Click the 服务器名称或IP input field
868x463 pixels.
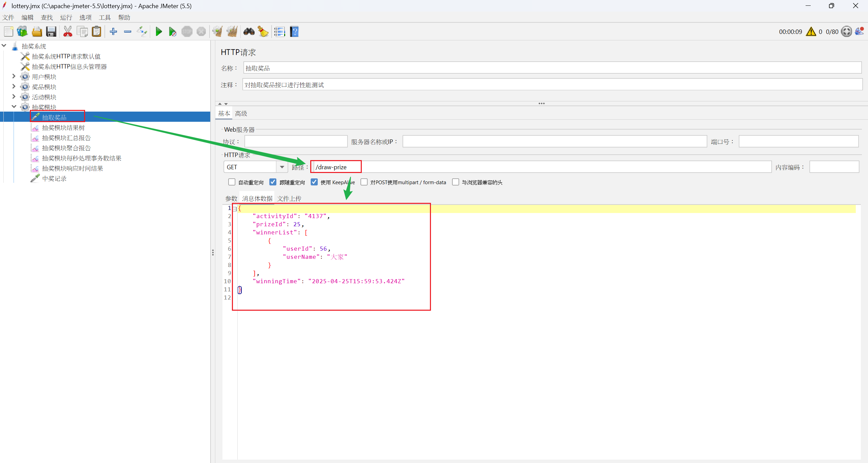point(554,141)
